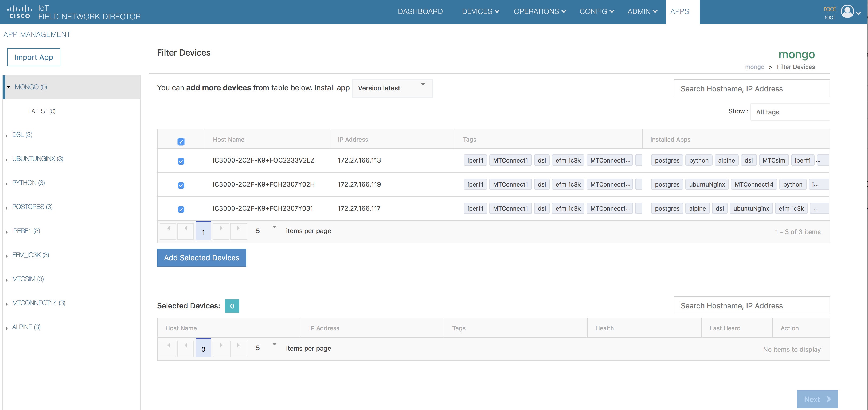The width and height of the screenshot is (868, 410).
Task: Click IP address 172.27.166.117
Action: tap(359, 208)
